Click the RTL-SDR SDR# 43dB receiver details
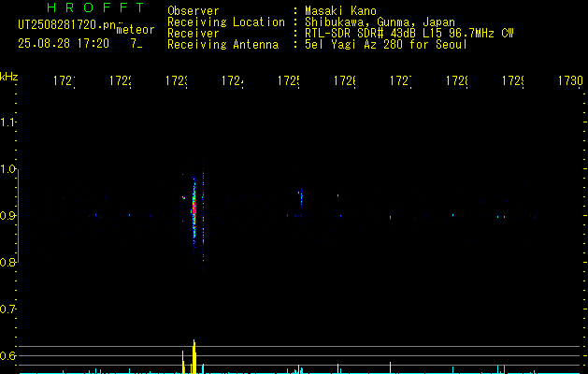The height and width of the screenshot is (374, 588). point(409,34)
